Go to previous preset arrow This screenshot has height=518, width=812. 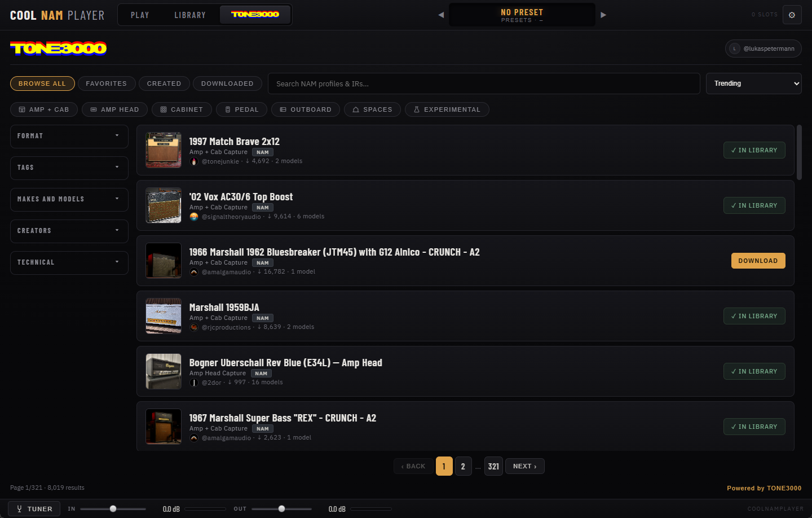pyautogui.click(x=441, y=15)
